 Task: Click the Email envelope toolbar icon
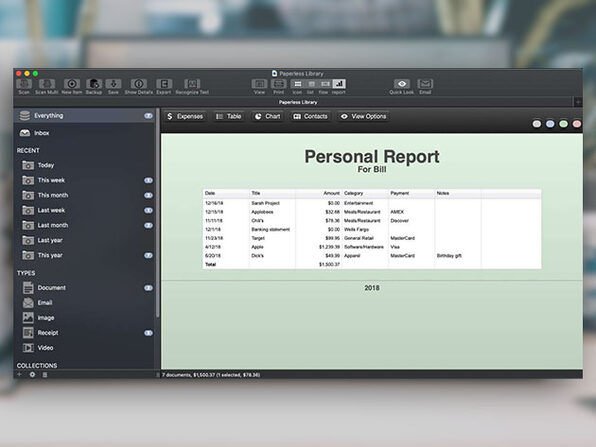pos(425,84)
